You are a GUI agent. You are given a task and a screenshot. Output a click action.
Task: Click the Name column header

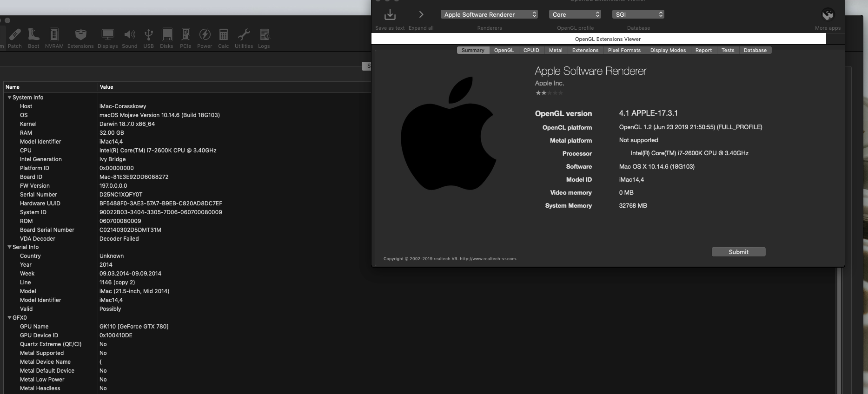(x=51, y=87)
